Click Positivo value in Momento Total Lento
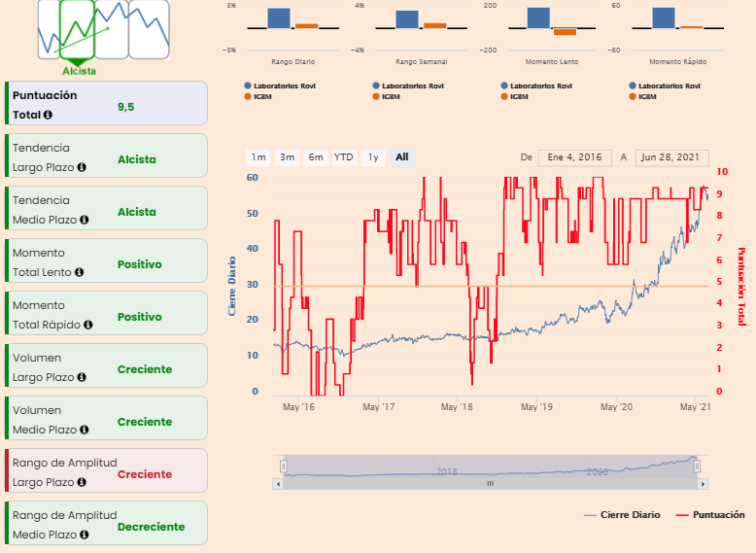This screenshot has height=553, width=756. [140, 264]
